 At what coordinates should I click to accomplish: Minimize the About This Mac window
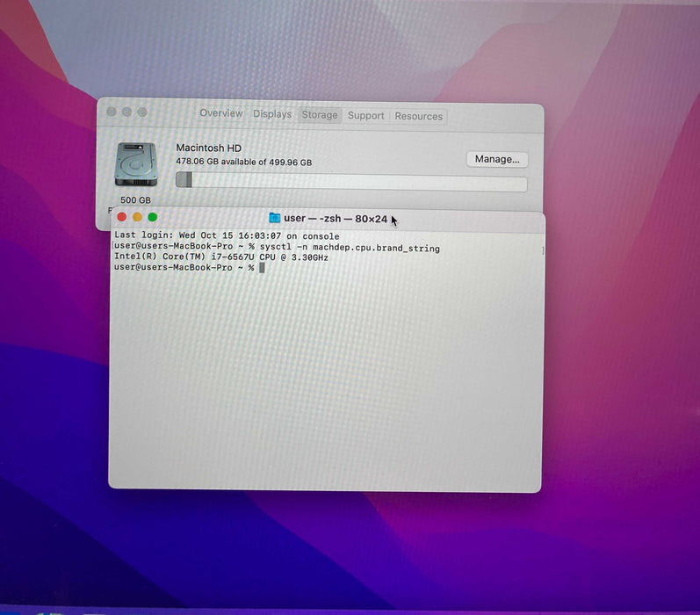click(126, 112)
